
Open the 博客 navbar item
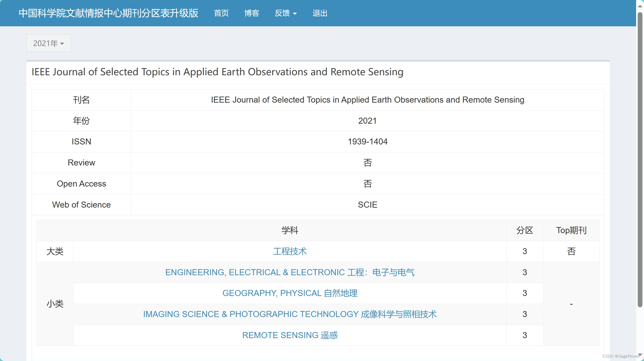tap(252, 13)
